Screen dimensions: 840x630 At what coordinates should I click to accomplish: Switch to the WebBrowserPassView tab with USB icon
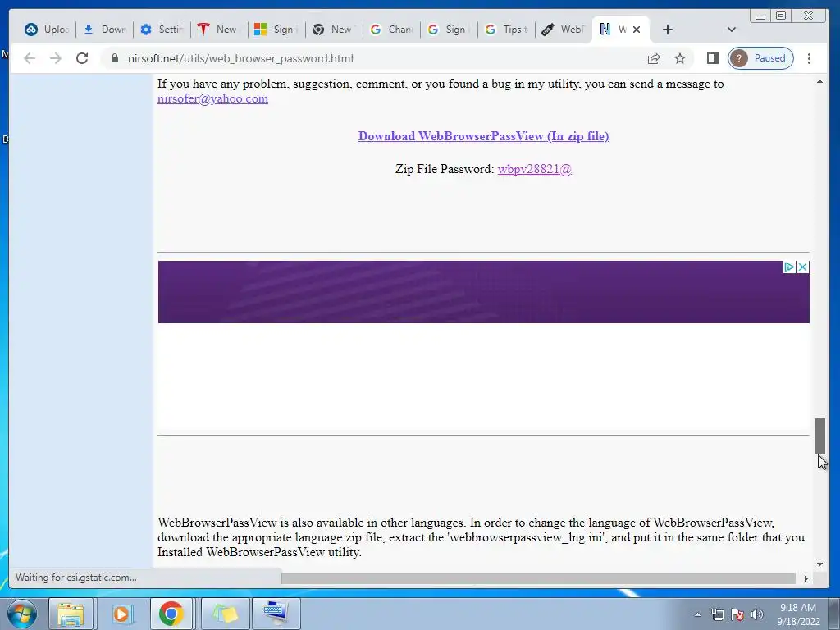(563, 30)
